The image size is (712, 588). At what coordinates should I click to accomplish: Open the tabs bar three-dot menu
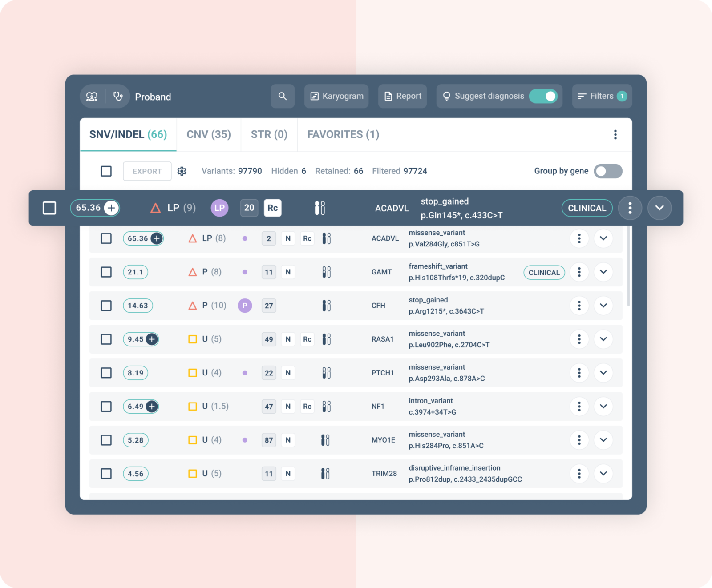(615, 135)
